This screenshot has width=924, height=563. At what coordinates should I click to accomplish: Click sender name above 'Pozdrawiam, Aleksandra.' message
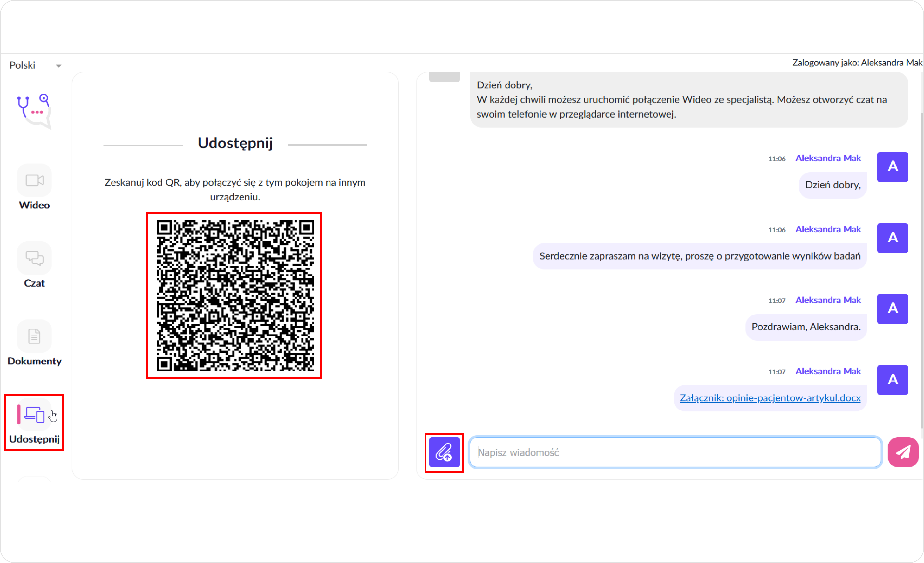[x=828, y=300]
